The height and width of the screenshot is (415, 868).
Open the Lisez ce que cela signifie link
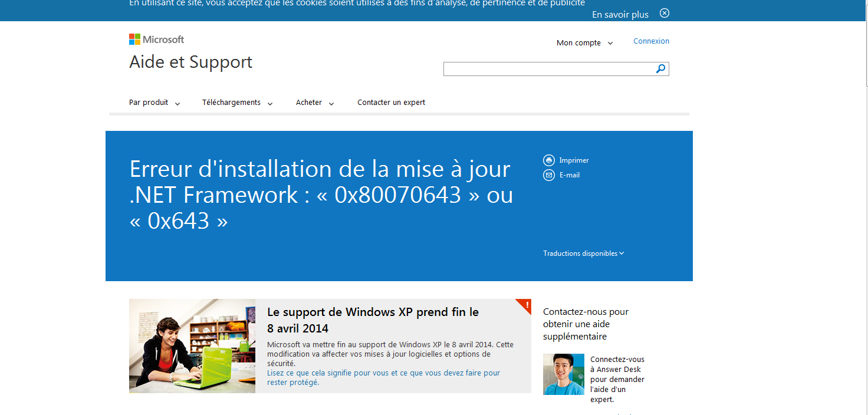point(383,377)
